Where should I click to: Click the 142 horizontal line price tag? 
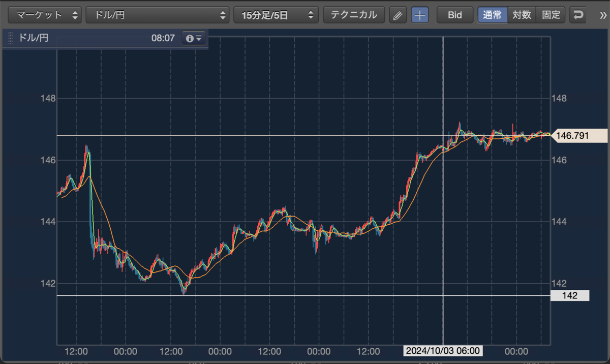(x=570, y=295)
